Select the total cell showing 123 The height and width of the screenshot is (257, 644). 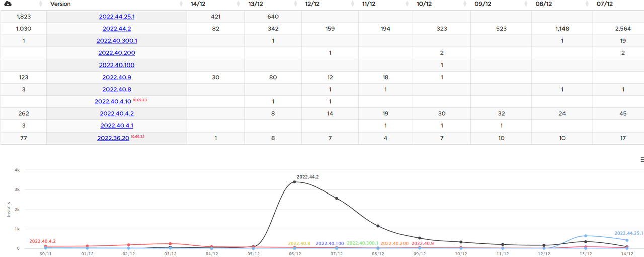pyautogui.click(x=24, y=77)
